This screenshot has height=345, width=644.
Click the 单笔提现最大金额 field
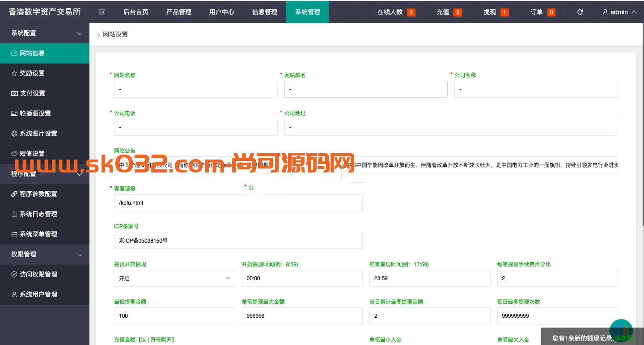tap(302, 316)
